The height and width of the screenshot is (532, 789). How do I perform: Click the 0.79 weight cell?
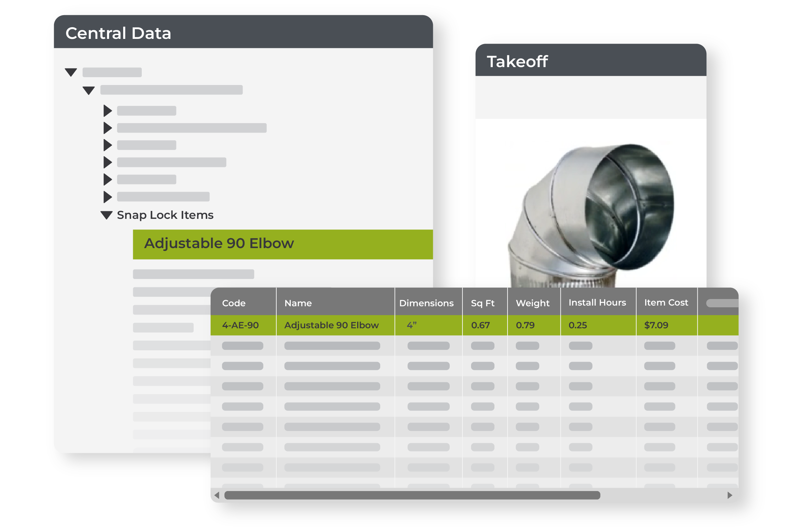tap(534, 325)
